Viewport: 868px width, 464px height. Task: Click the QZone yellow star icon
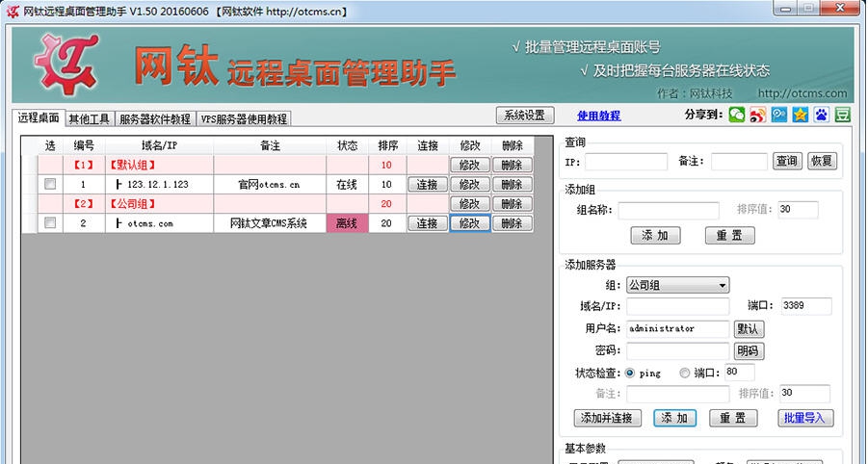(x=800, y=116)
